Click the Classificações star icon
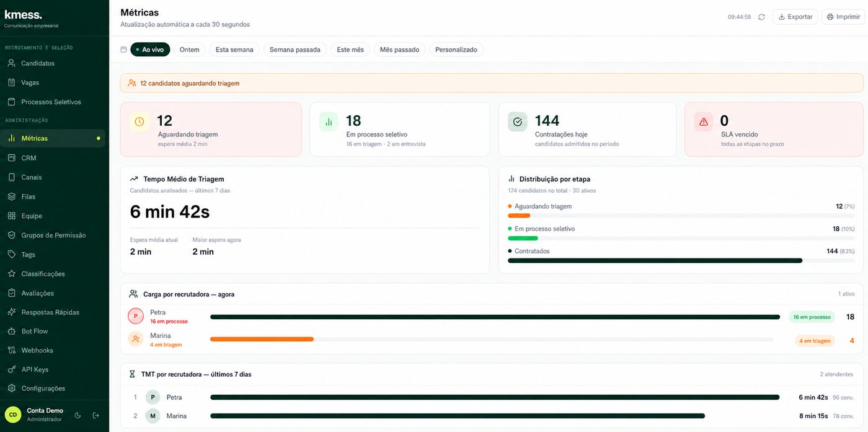 [x=11, y=273]
